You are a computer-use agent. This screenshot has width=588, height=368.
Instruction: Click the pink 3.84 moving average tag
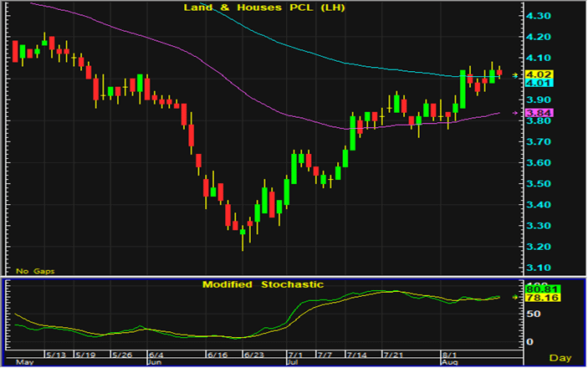[x=539, y=113]
